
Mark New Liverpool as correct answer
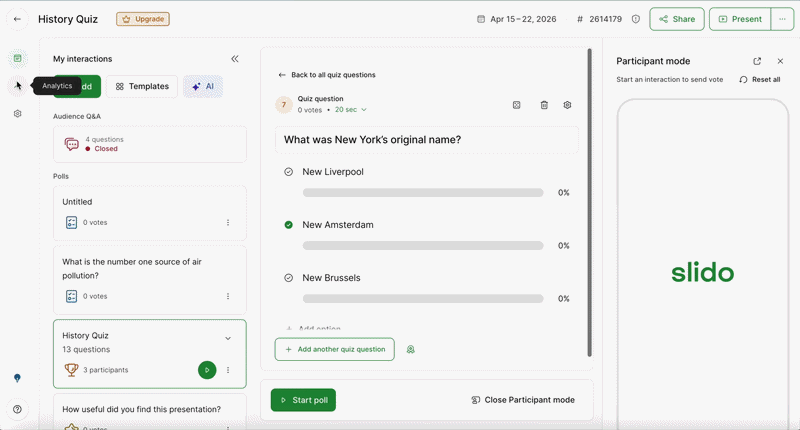[289, 172]
